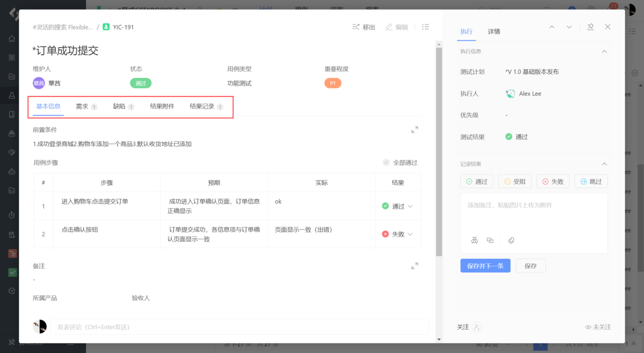
Task: Click the step 1 text 进入购物车点击提交订单
Action: pyautogui.click(x=95, y=202)
